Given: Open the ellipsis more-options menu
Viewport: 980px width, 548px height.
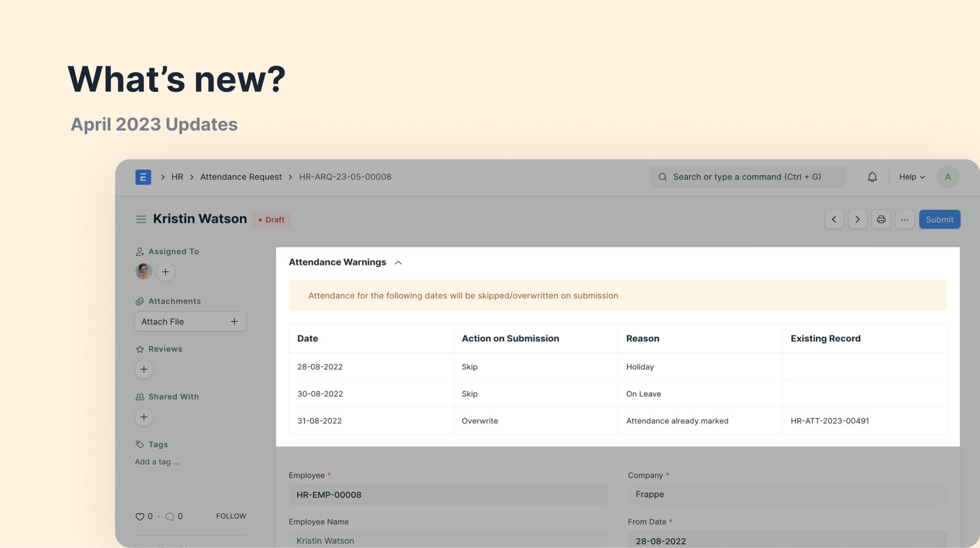Looking at the screenshot, I should coord(905,219).
